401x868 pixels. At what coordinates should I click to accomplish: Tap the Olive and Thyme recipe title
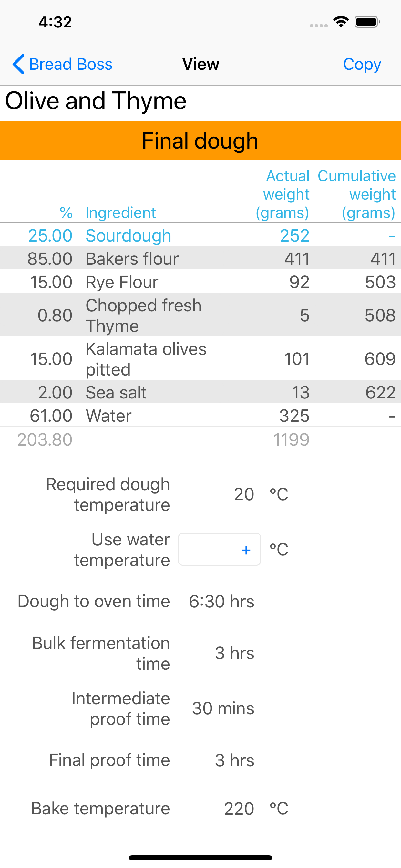96,101
